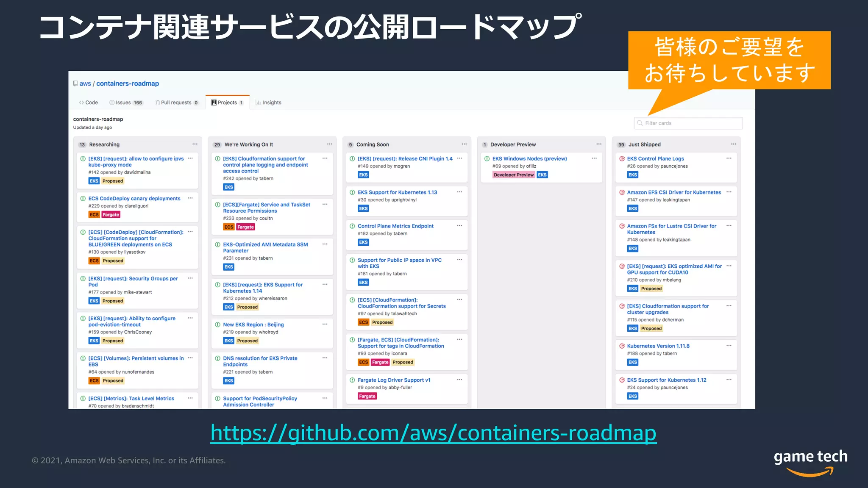This screenshot has height=488, width=868.
Task: Open issue: allow to configure ipvs kube-proxy mode
Action: (136, 162)
